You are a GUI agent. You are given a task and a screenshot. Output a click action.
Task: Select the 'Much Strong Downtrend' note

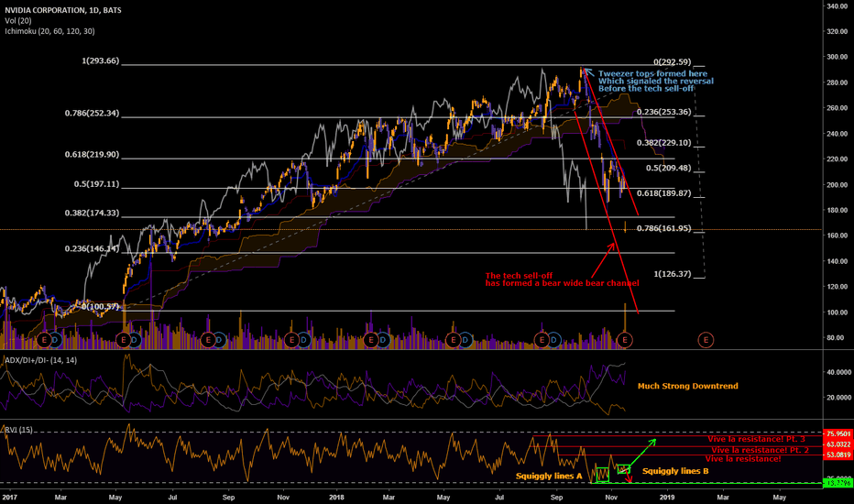point(688,386)
